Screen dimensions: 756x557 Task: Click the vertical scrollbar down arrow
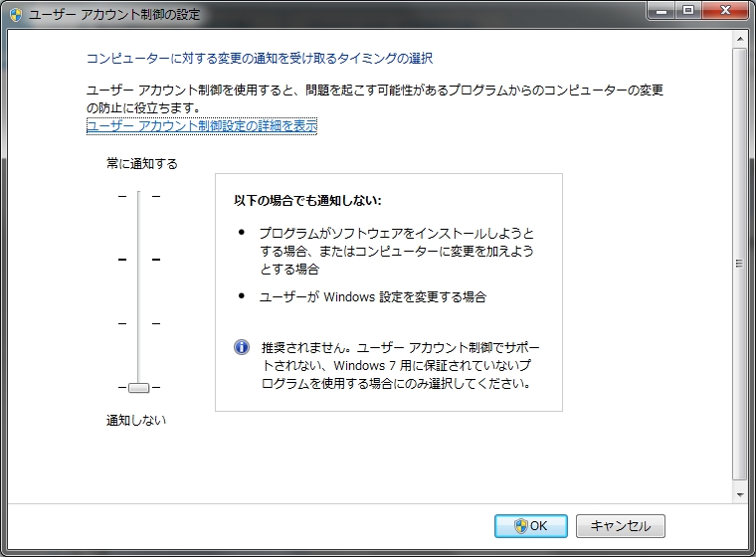tap(740, 494)
